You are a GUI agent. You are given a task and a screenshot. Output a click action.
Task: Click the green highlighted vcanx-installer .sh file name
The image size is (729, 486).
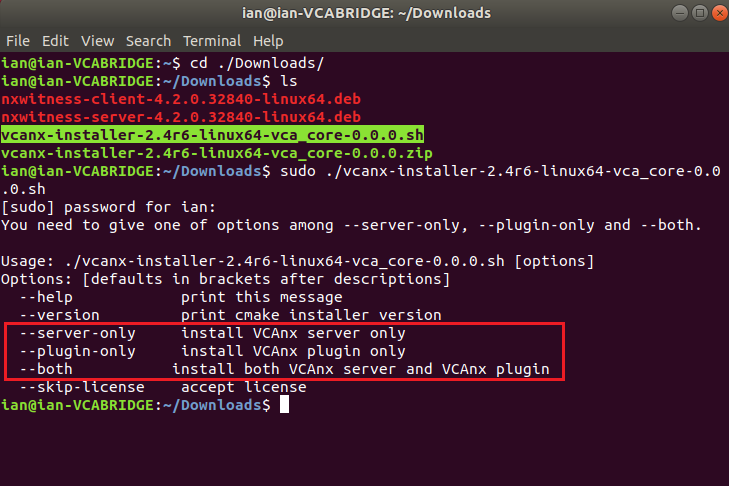pyautogui.click(x=213, y=136)
